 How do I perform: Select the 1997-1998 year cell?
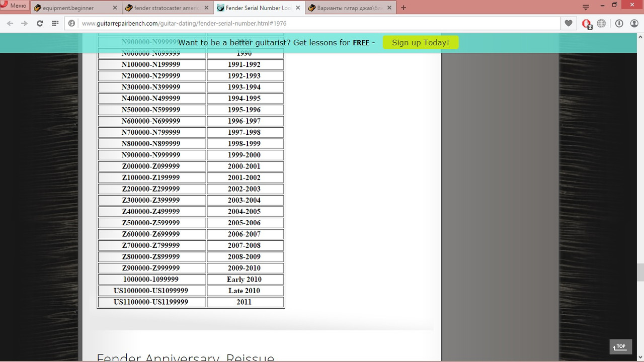245,132
